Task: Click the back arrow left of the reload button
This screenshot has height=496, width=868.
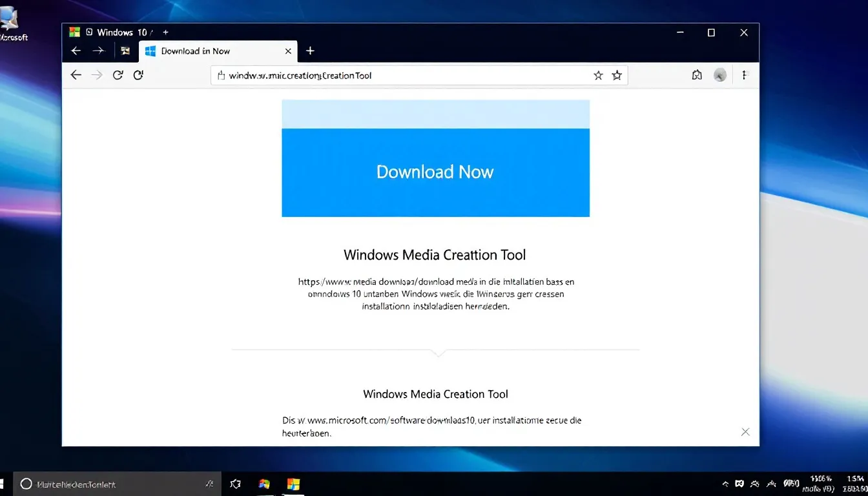Action: tap(76, 75)
